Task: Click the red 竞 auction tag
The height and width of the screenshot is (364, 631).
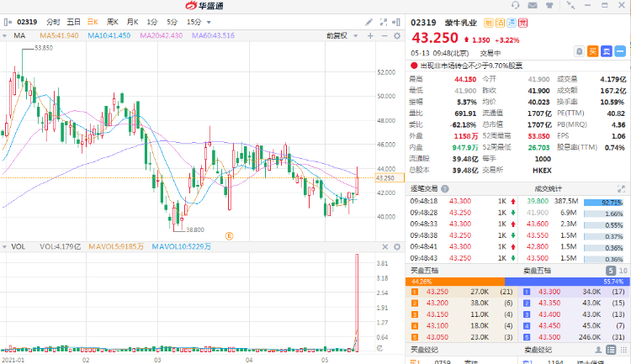Action: pyautogui.click(x=522, y=23)
